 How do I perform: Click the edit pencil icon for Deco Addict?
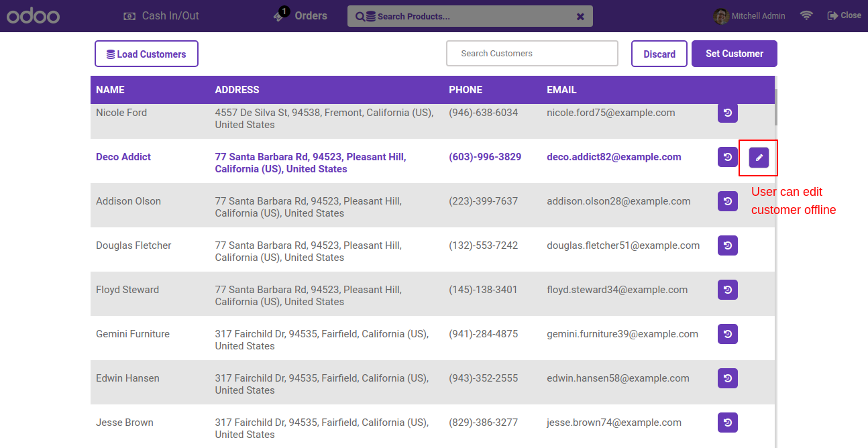coord(759,157)
